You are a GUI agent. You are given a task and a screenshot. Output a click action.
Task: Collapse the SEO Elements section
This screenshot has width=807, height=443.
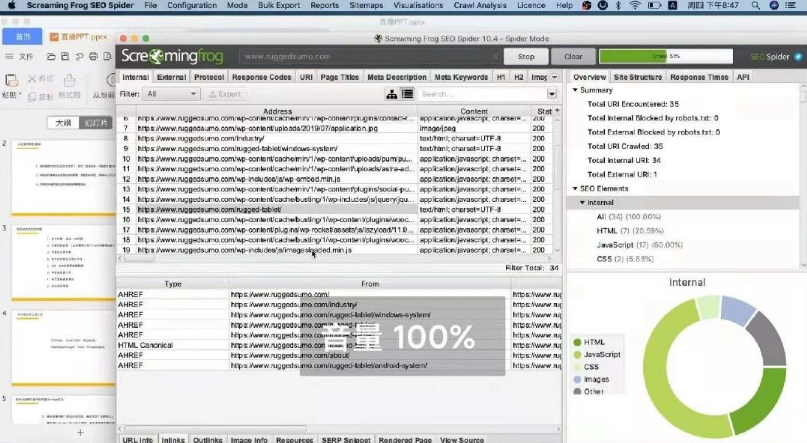(576, 188)
